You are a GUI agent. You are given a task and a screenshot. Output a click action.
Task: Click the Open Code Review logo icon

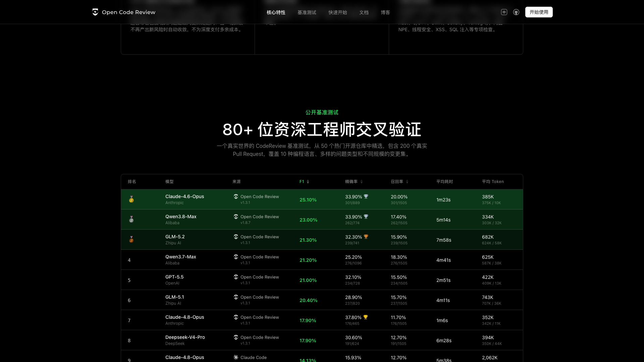click(95, 12)
